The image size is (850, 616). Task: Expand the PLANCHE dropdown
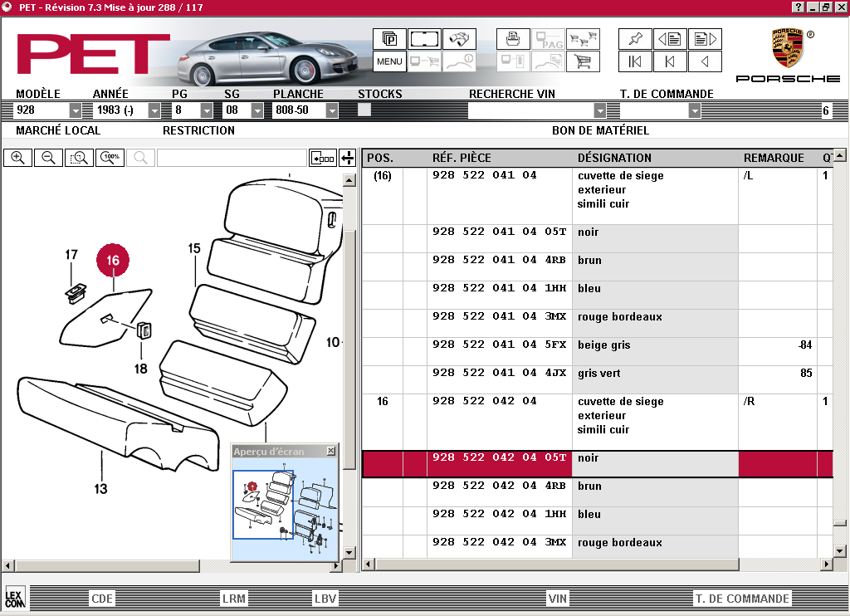point(332,110)
